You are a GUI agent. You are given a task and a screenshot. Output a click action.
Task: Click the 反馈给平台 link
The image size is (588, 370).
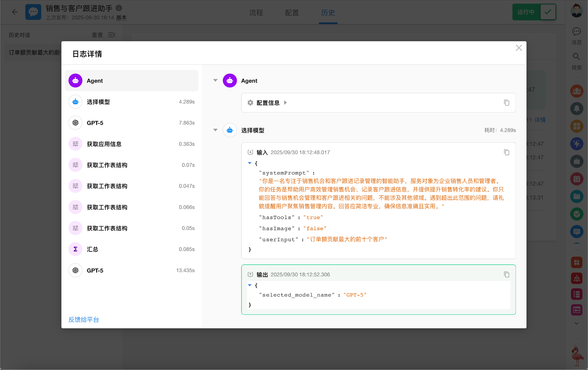click(84, 319)
